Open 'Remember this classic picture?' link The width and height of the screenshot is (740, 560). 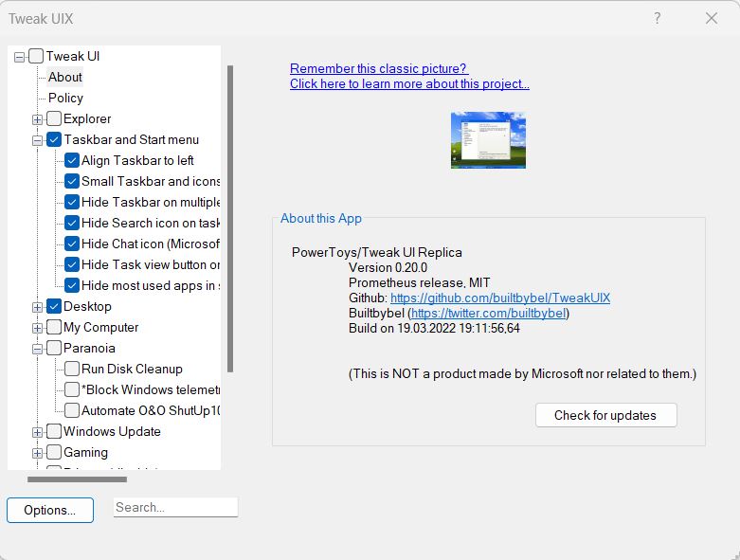point(379,68)
